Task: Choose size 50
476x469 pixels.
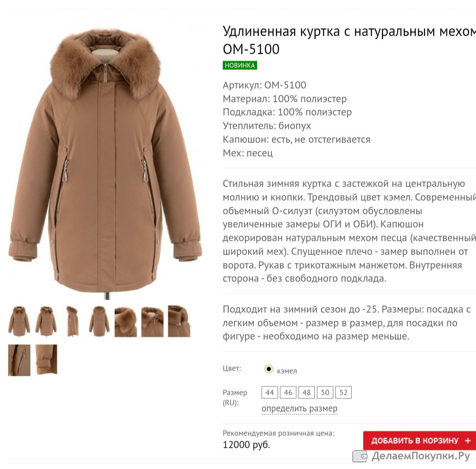Action: [x=325, y=392]
